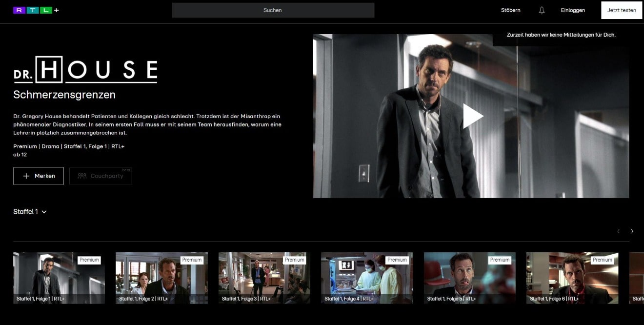Click the age rating text ab 12

coord(20,155)
